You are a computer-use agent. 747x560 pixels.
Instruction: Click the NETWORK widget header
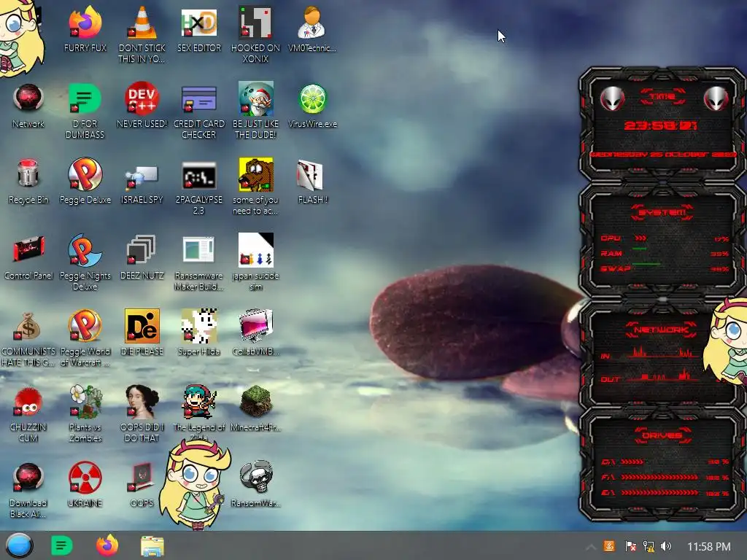(x=661, y=330)
